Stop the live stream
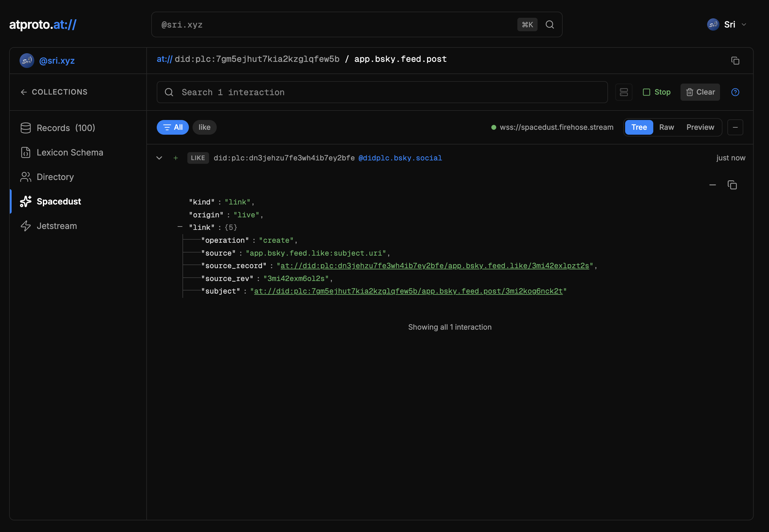The height and width of the screenshot is (532, 769). (657, 92)
